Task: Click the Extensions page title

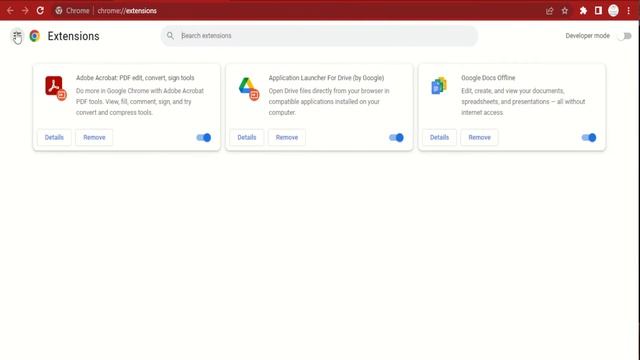Action: 73,36
